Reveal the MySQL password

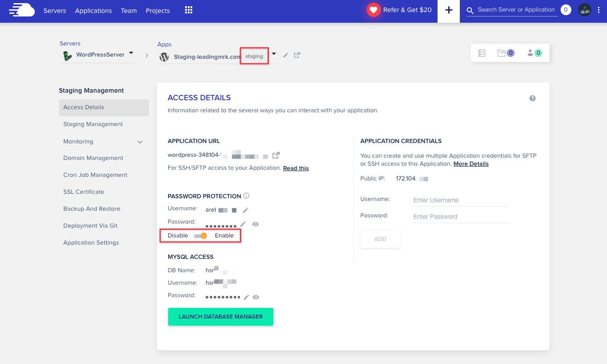tap(256, 297)
